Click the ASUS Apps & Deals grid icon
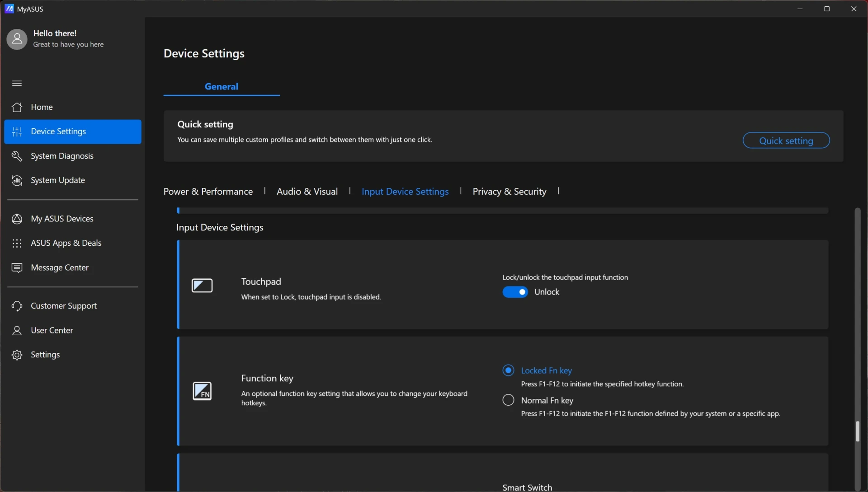This screenshot has width=868, height=492. (17, 243)
